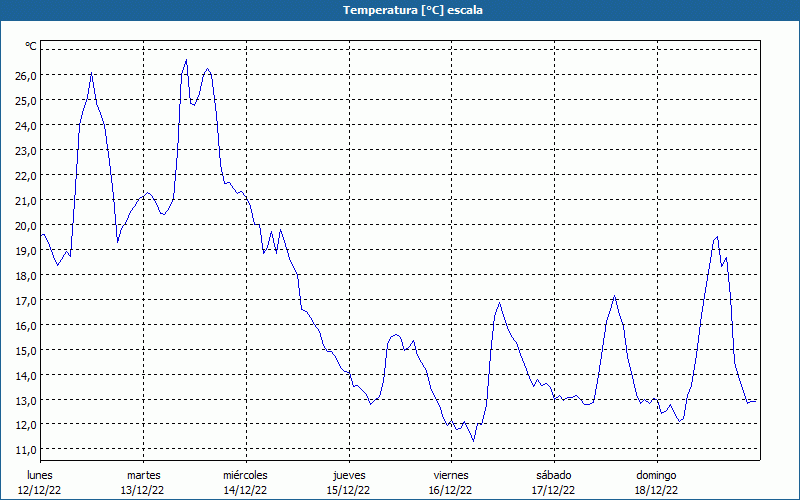Select the 16,0 axis value

coord(25,326)
